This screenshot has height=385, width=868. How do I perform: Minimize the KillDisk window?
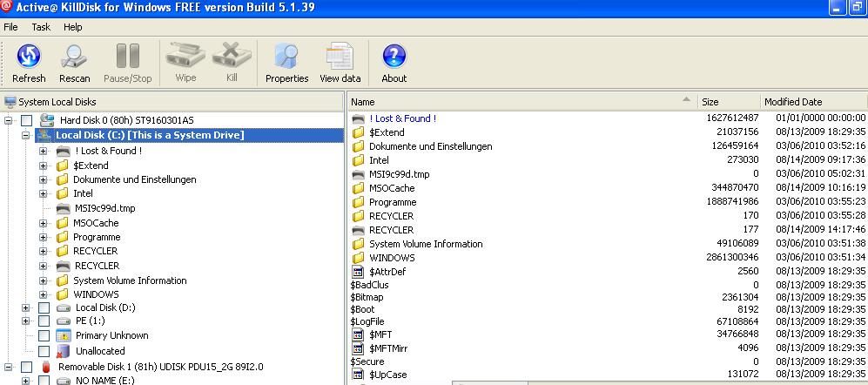[x=837, y=7]
